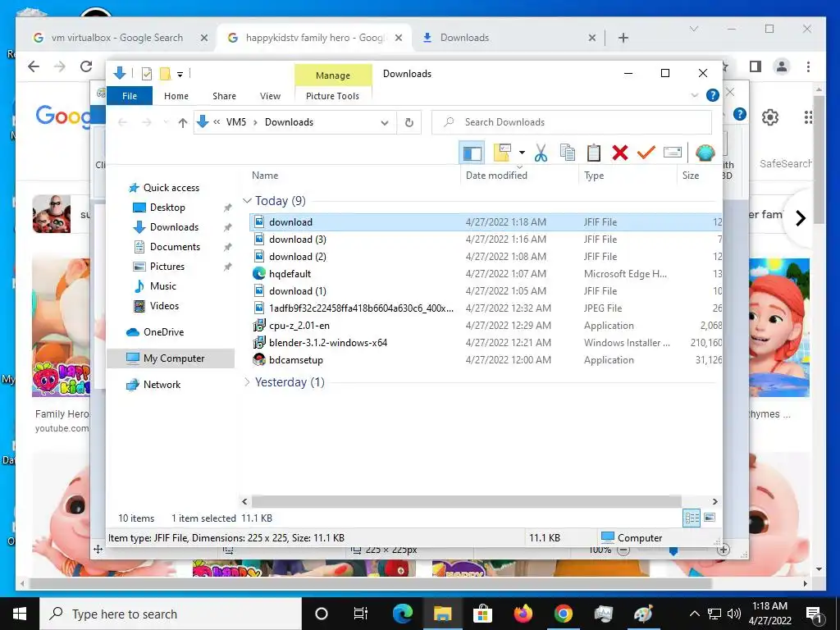This screenshot has height=630, width=840.
Task: Open the recent locations dropdown
Action: coord(166,123)
